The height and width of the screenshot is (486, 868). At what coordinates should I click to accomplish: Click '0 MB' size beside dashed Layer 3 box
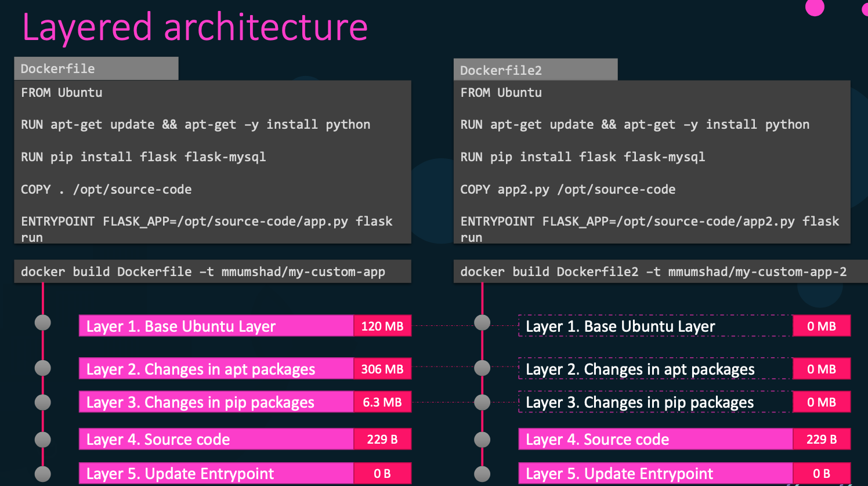(822, 402)
